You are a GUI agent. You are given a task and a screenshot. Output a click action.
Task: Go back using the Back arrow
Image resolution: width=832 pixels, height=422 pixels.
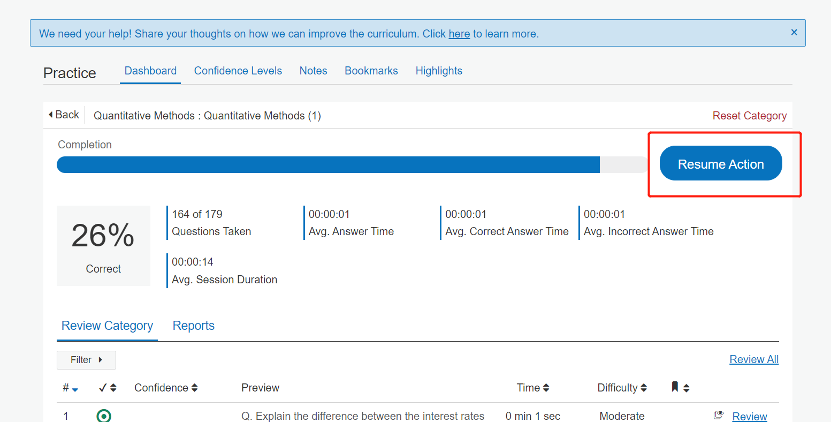pos(64,115)
